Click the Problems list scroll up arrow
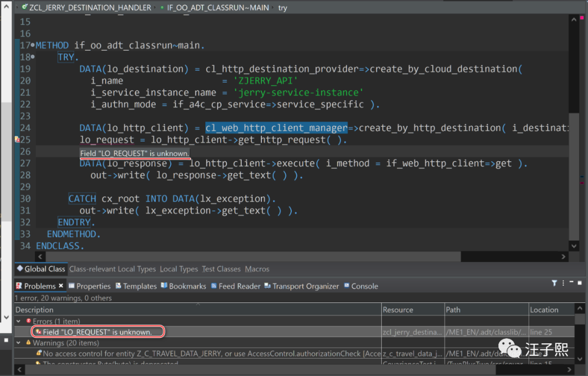 point(580,308)
